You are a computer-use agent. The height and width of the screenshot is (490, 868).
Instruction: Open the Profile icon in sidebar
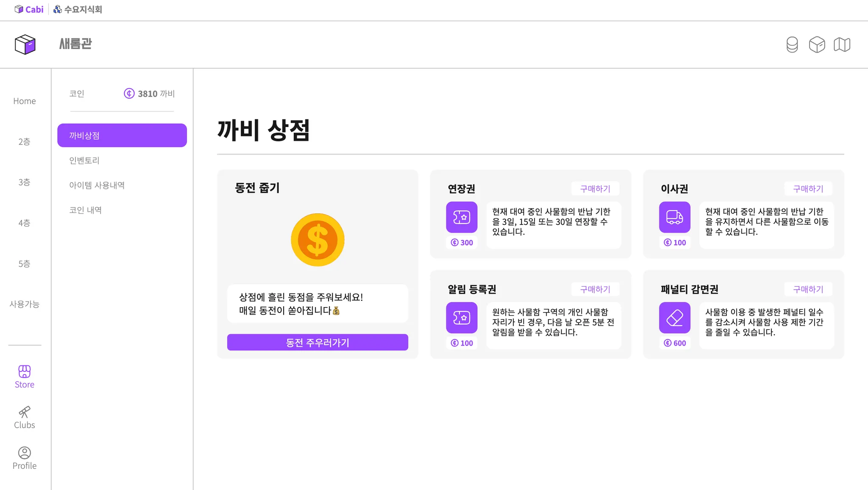click(x=25, y=453)
